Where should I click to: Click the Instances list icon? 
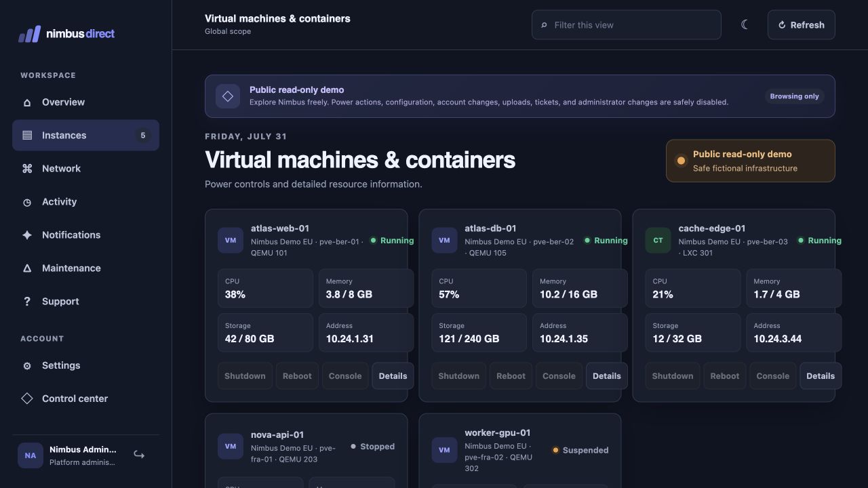27,136
